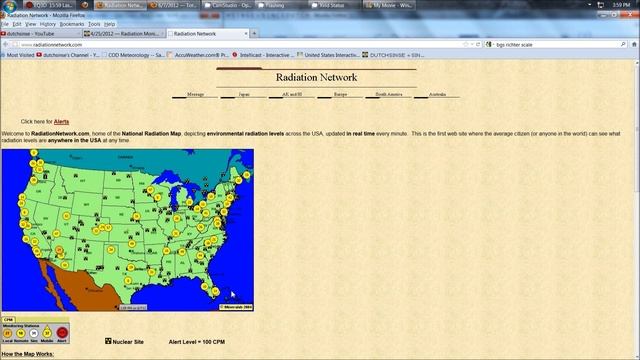Open the Help menu
The height and width of the screenshot is (360, 640).
point(109,24)
